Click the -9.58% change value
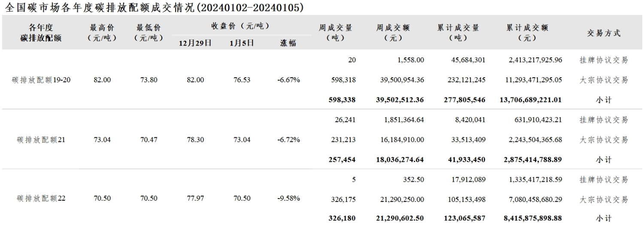Screen dimensions: 644x226 289,199
